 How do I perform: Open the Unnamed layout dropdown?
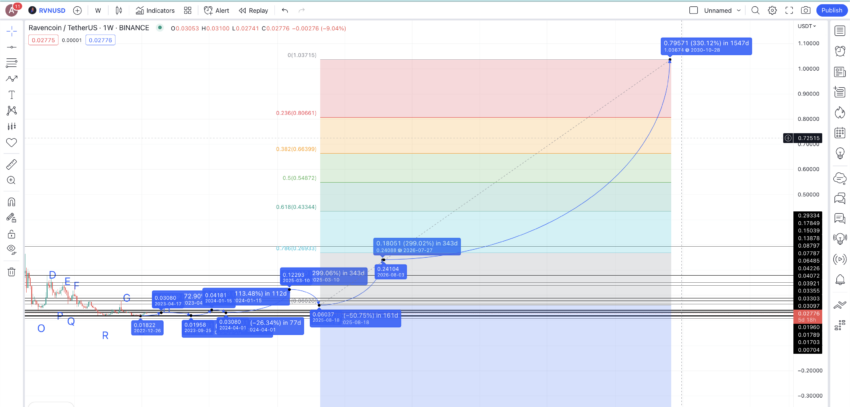click(x=722, y=10)
